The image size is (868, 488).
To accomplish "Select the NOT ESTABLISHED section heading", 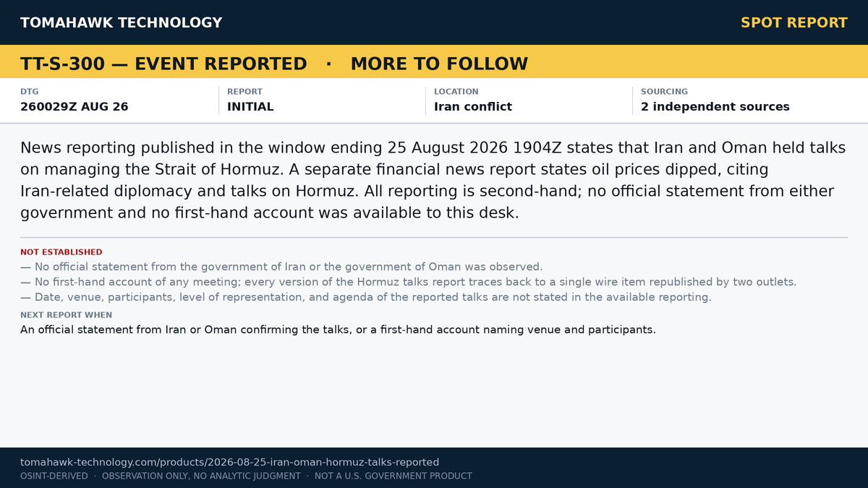I will [x=61, y=252].
